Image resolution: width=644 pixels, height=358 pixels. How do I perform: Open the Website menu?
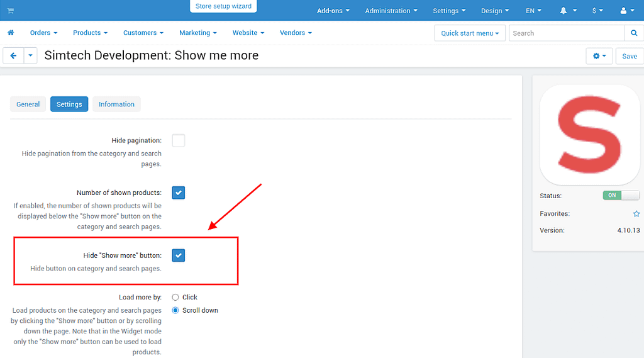[248, 33]
